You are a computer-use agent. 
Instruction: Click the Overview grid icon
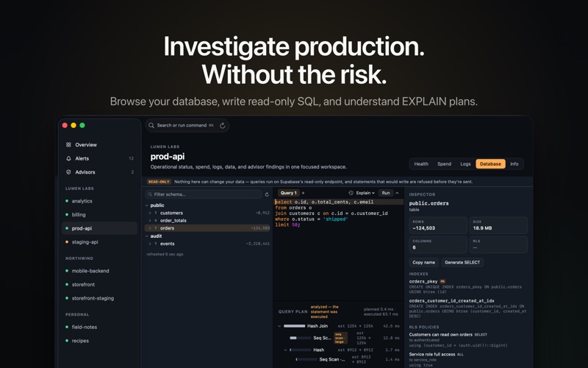coord(68,144)
